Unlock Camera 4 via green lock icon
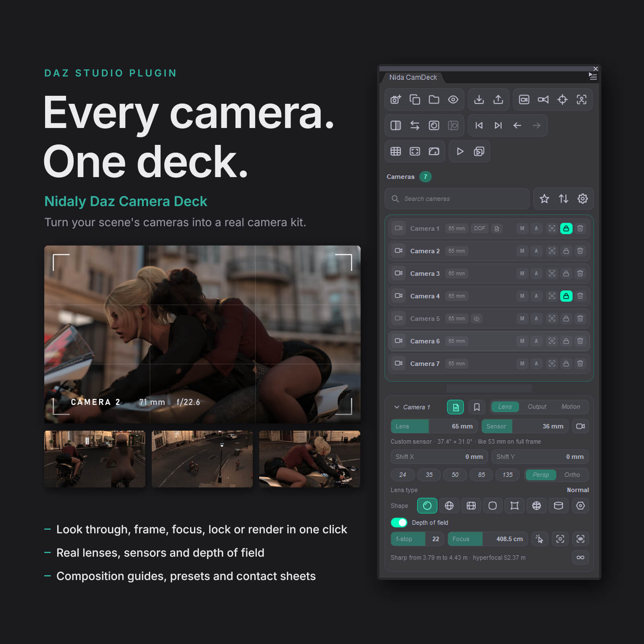The image size is (644, 644). [566, 296]
